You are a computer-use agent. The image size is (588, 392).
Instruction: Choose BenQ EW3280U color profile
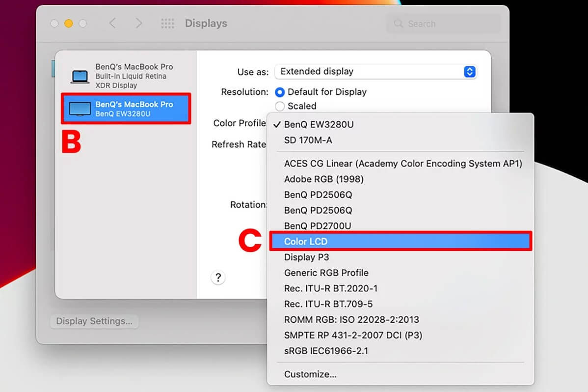point(400,124)
